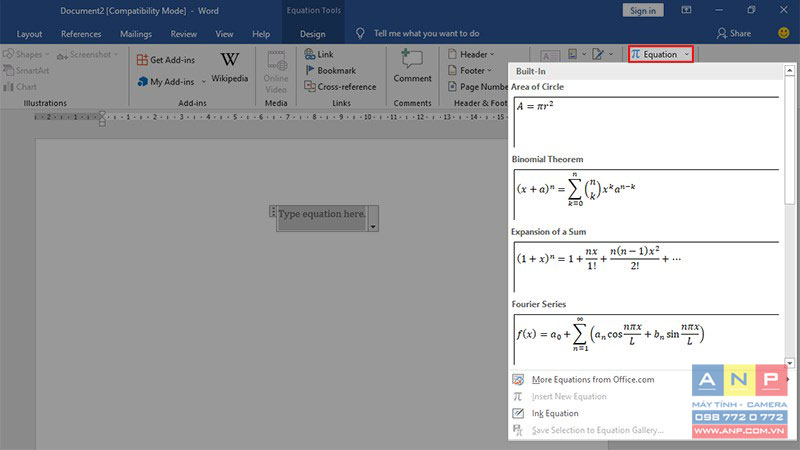Click More Equations from Office.com icon
The image size is (800, 450).
coord(518,380)
